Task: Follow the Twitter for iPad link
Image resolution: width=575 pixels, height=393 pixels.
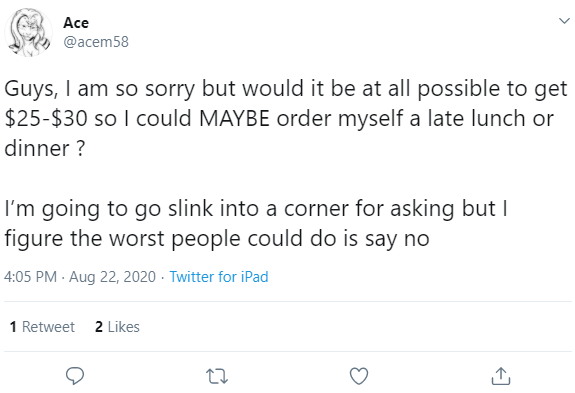Action: pos(219,277)
